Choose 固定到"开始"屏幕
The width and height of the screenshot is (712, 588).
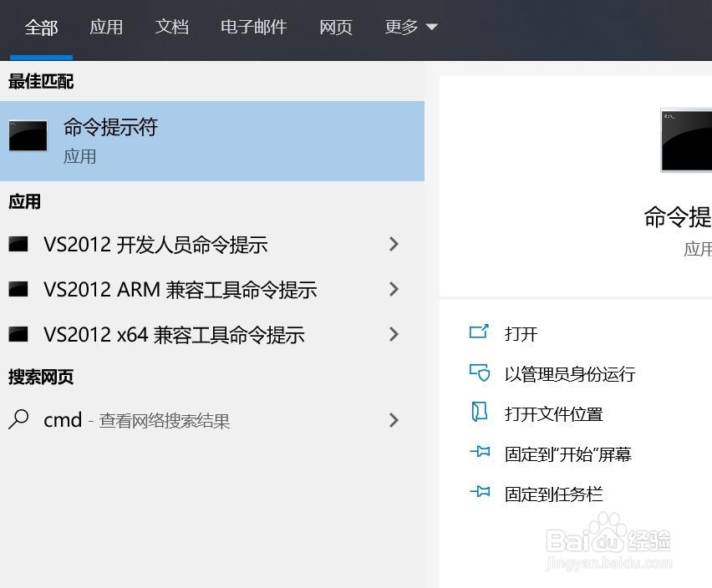click(x=568, y=454)
